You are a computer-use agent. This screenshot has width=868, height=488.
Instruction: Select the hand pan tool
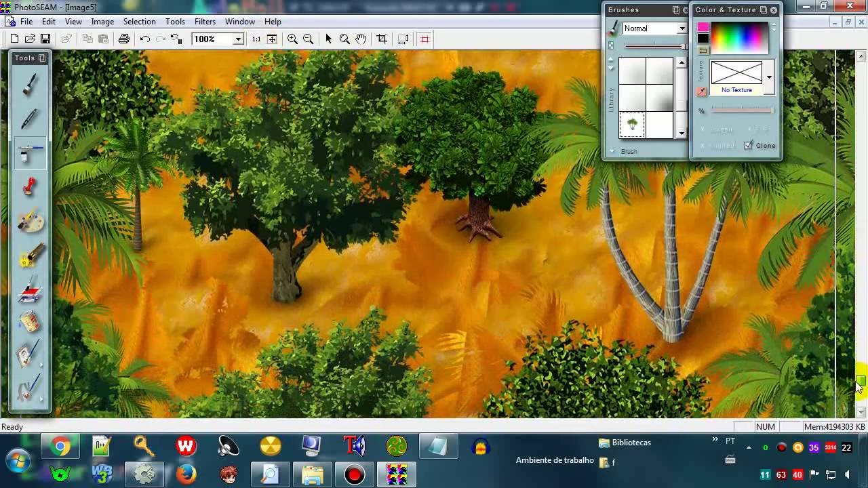(x=361, y=39)
